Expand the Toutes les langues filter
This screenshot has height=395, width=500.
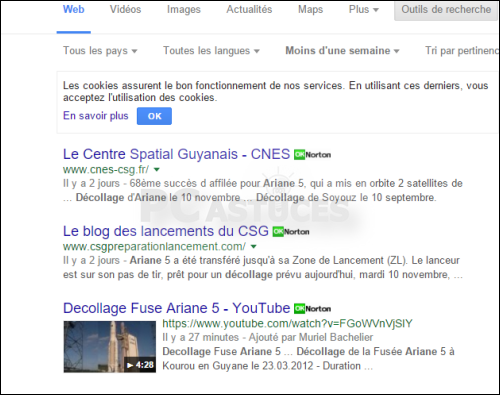(x=211, y=51)
